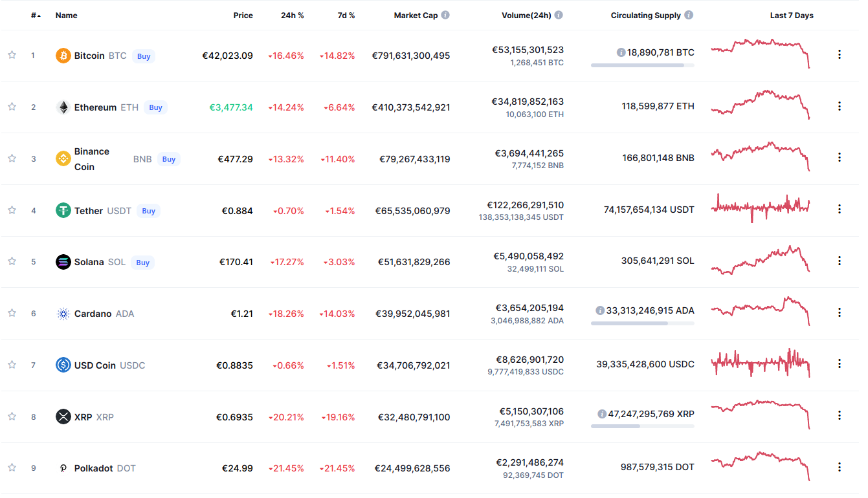The width and height of the screenshot is (868, 498).
Task: Toggle the watchlist star for Tether
Action: 12,210
